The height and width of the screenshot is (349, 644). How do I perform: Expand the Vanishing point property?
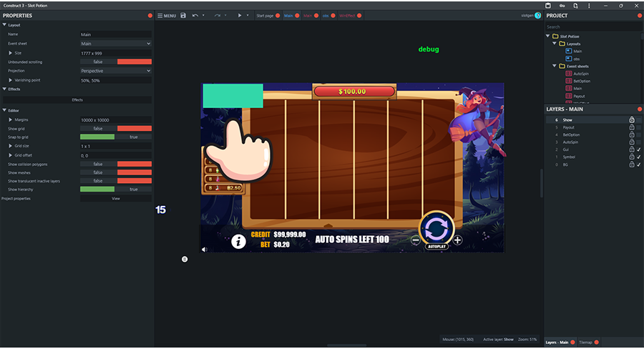[10, 80]
